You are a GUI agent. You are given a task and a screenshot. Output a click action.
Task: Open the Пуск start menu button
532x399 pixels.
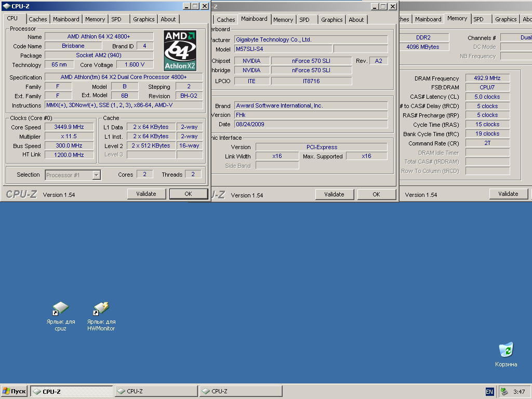click(x=14, y=391)
